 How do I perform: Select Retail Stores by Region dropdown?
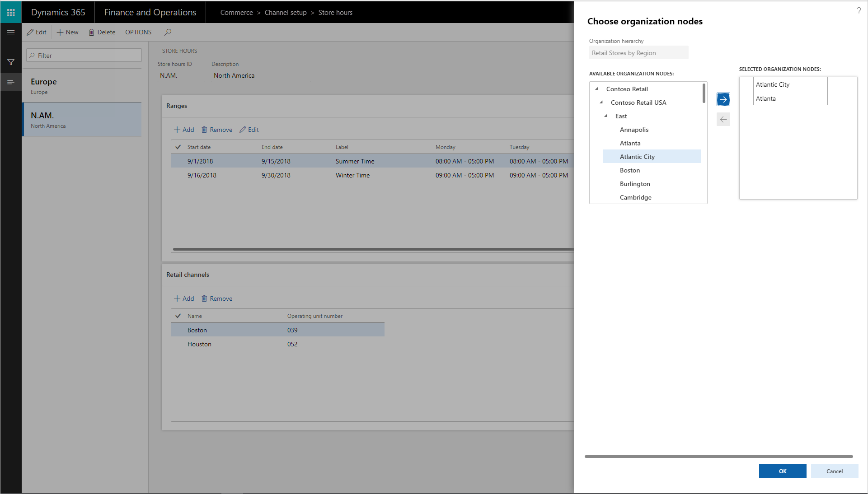click(637, 52)
